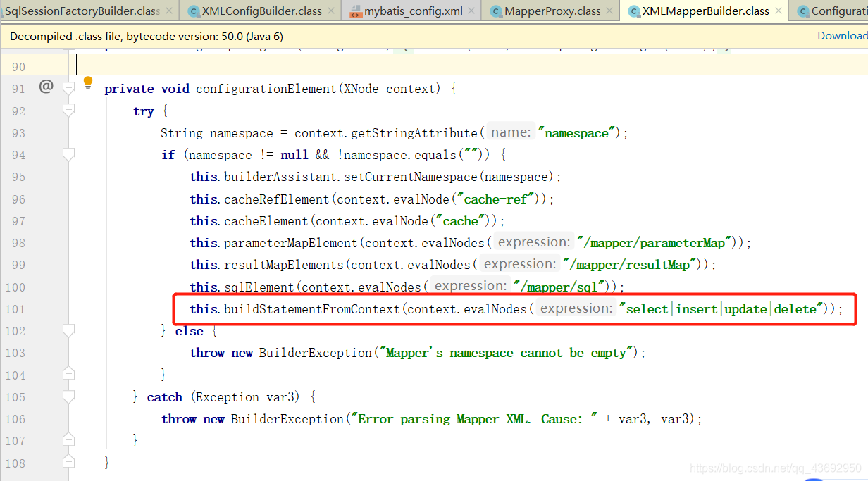Click the XML file icon on mybatis_config.xml tab

(355, 11)
